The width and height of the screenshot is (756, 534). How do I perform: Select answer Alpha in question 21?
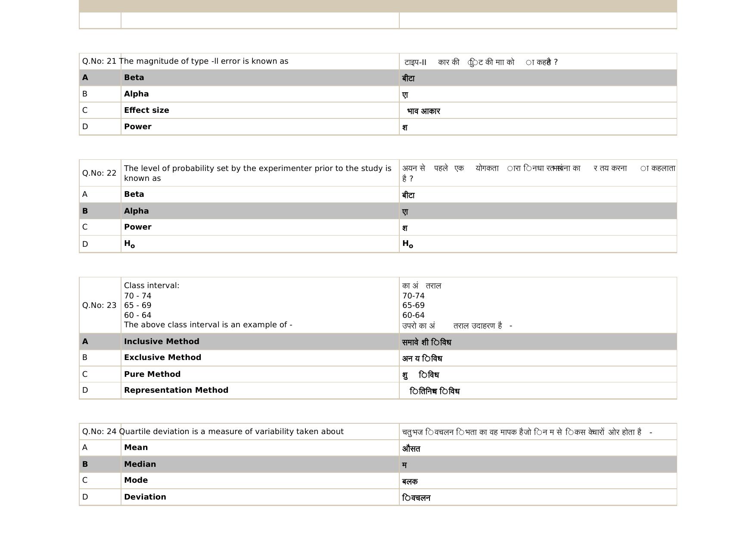(x=136, y=94)
